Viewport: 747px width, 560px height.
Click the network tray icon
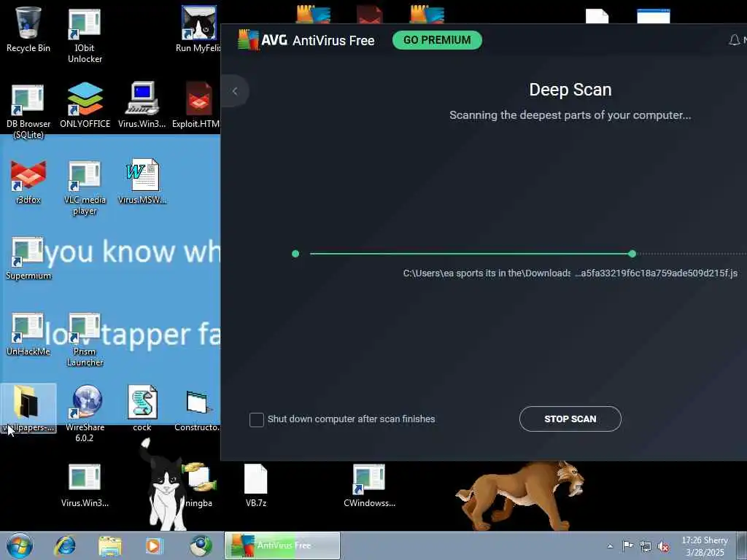tap(646, 545)
